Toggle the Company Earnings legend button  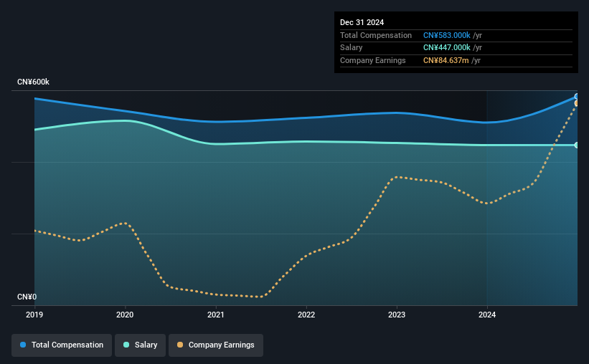(216, 345)
